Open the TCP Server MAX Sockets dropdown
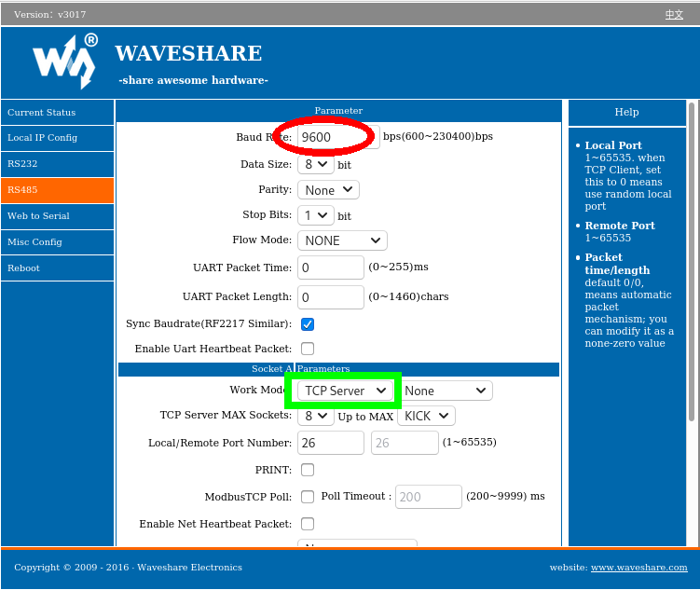The width and height of the screenshot is (700, 590). 316,417
